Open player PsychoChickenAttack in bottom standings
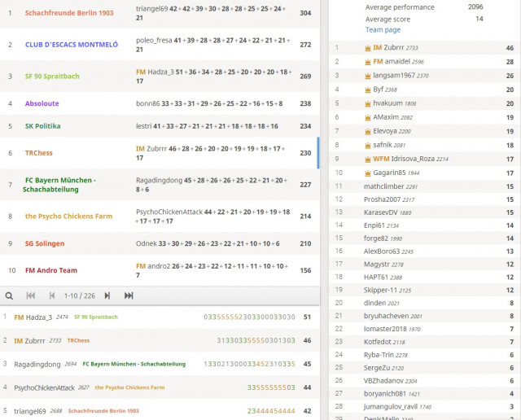The image size is (521, 420). point(44,387)
